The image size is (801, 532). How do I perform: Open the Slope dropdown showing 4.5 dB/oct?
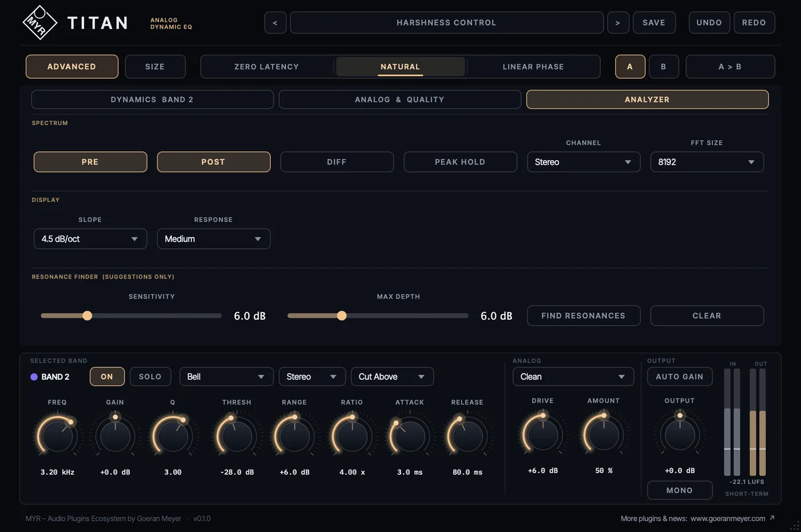90,239
